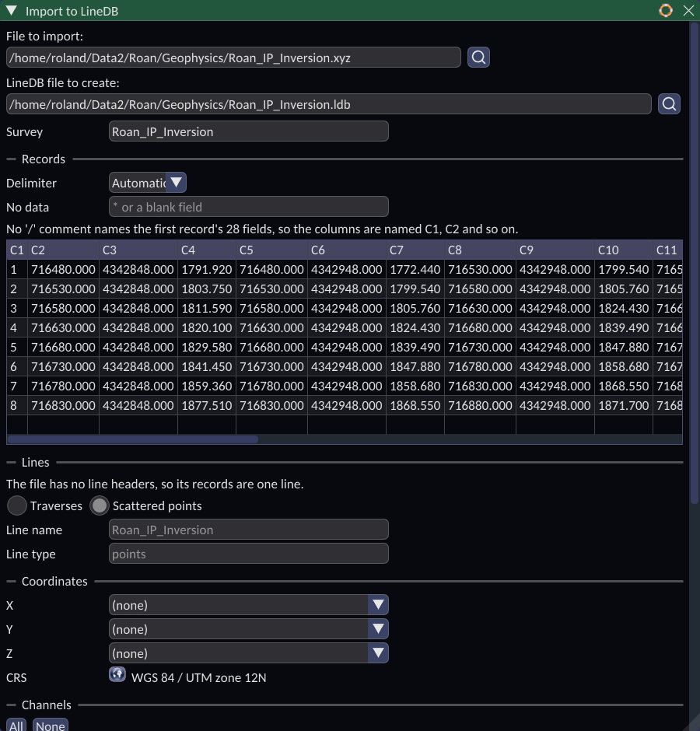Viewport: 700px width, 731px height.
Task: Click the C11 column header
Action: pyautogui.click(x=668, y=250)
